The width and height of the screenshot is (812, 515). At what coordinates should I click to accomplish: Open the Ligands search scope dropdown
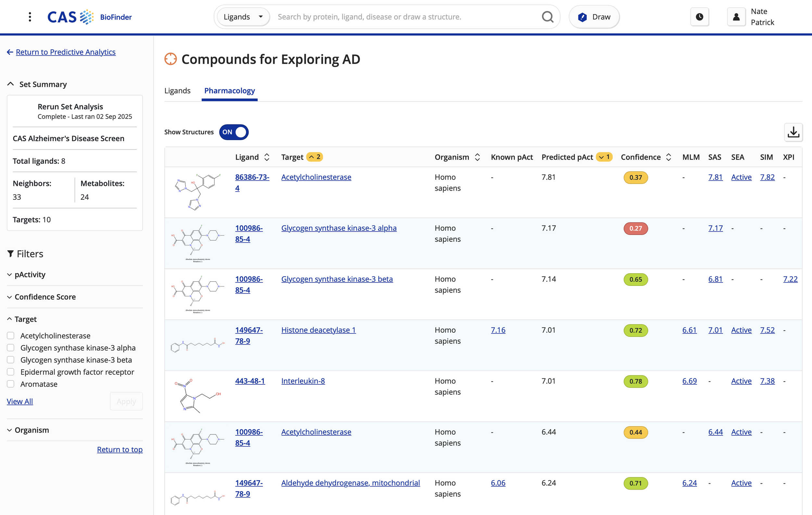(x=242, y=16)
